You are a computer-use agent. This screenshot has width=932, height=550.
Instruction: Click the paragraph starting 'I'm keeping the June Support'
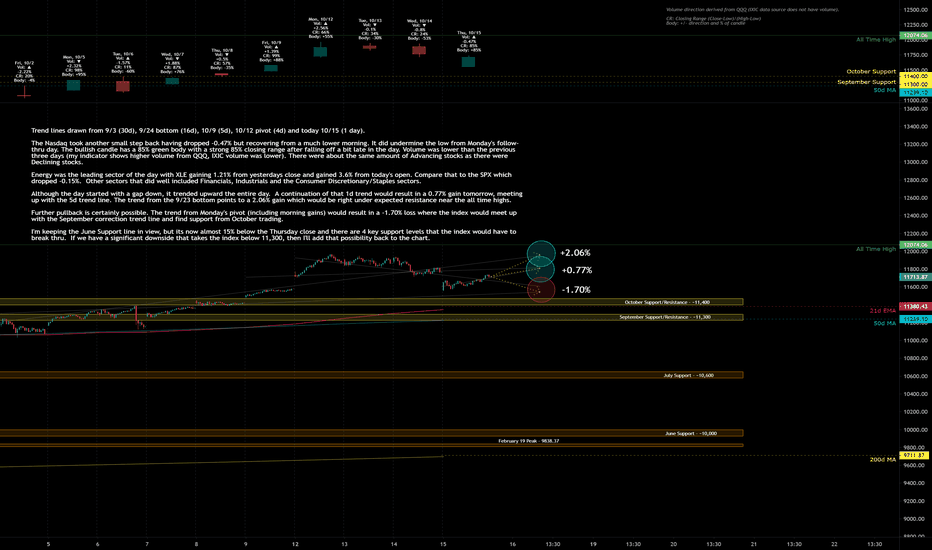pyautogui.click(x=273, y=235)
